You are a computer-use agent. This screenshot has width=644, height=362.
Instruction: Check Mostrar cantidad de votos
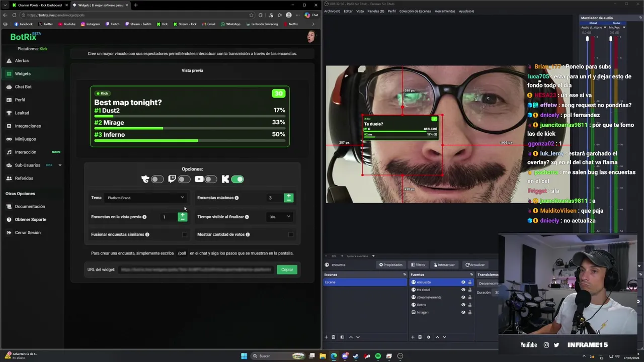(x=291, y=234)
